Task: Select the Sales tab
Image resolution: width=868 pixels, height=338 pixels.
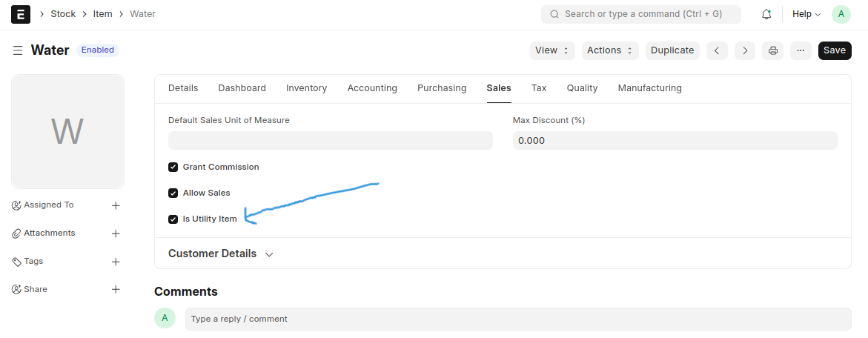Action: [x=499, y=88]
